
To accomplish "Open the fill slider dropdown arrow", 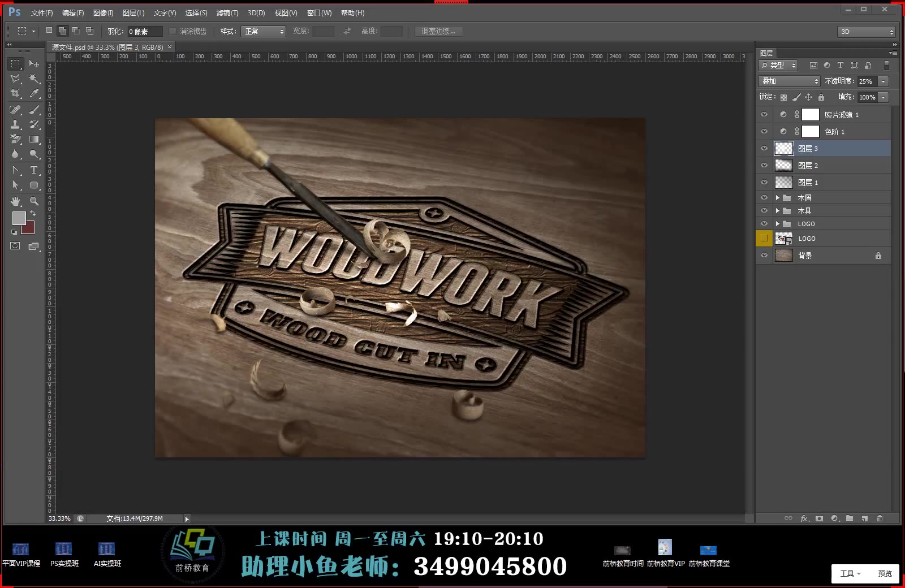I will 884,97.
